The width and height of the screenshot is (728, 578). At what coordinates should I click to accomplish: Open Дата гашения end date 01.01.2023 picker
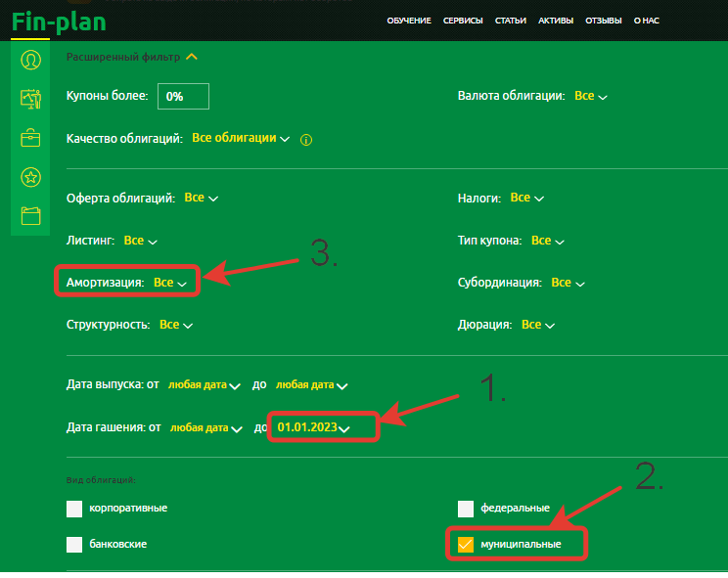click(x=312, y=427)
